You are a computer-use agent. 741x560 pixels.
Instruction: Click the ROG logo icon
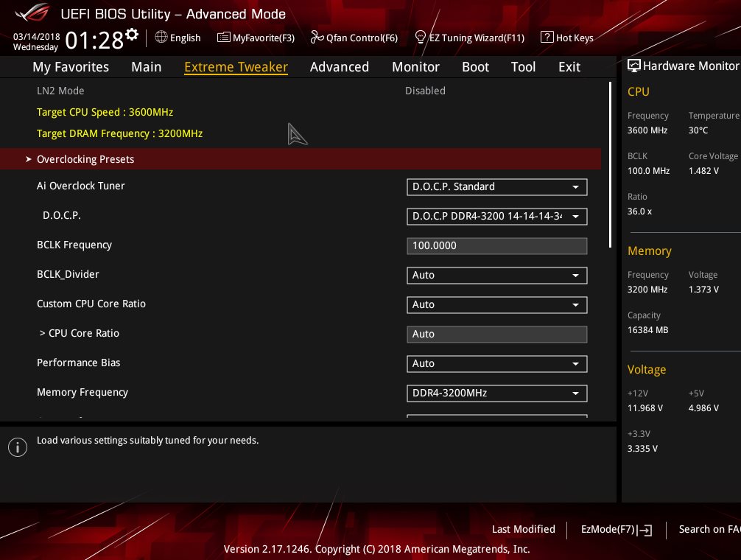click(x=32, y=13)
